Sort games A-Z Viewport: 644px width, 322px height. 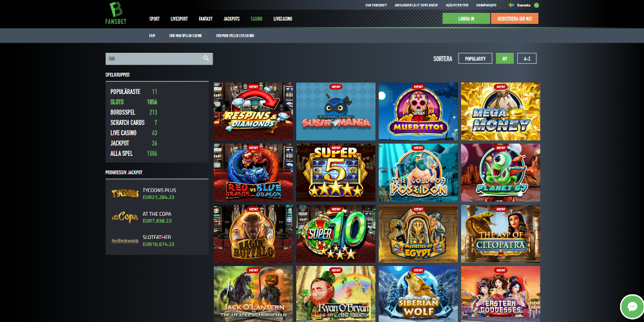click(527, 59)
